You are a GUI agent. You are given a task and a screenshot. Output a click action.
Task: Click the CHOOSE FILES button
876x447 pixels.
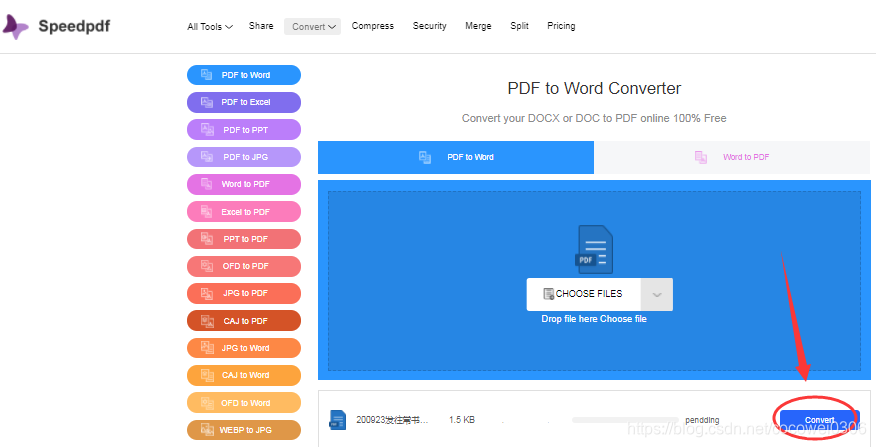click(x=583, y=294)
